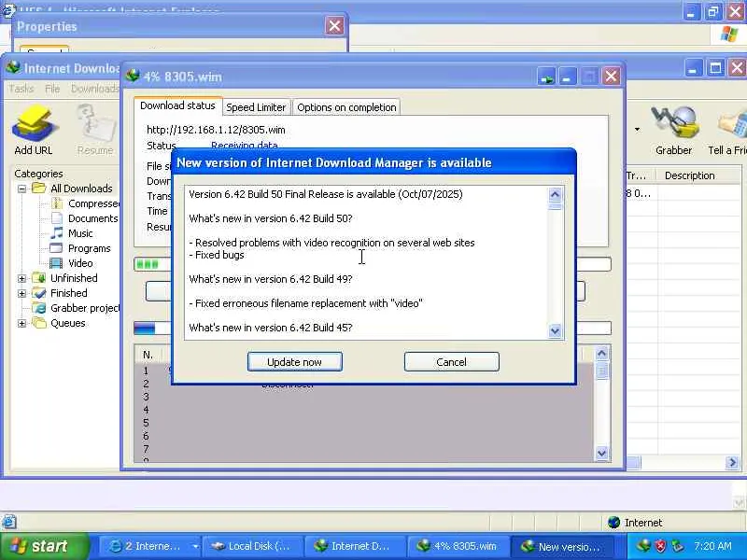Click Internet D... taskbar button
The width and height of the screenshot is (747, 560).
point(355,547)
